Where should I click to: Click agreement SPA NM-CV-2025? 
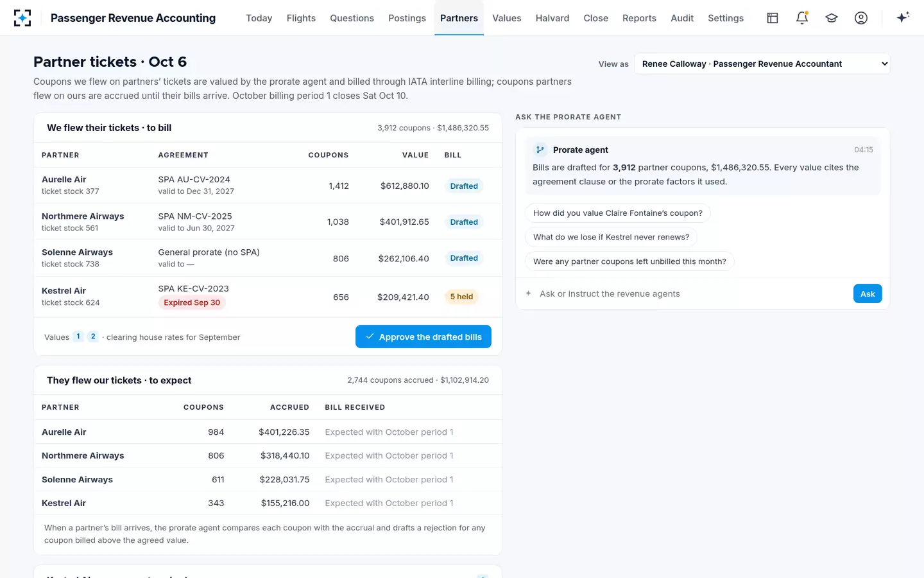tap(195, 216)
